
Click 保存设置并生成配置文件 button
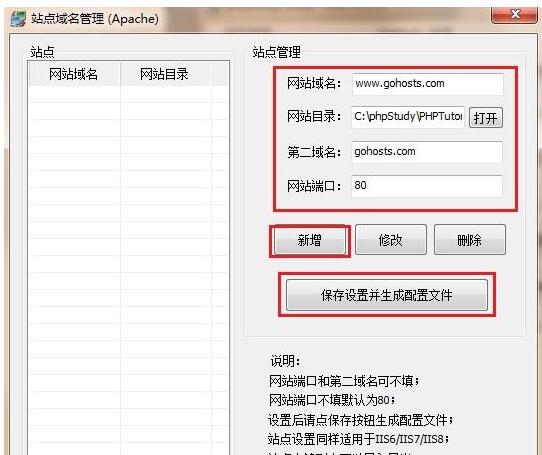click(387, 295)
